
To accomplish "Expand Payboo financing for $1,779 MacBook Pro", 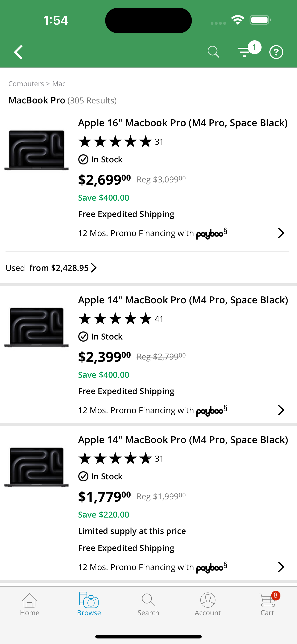I will 281,567.
